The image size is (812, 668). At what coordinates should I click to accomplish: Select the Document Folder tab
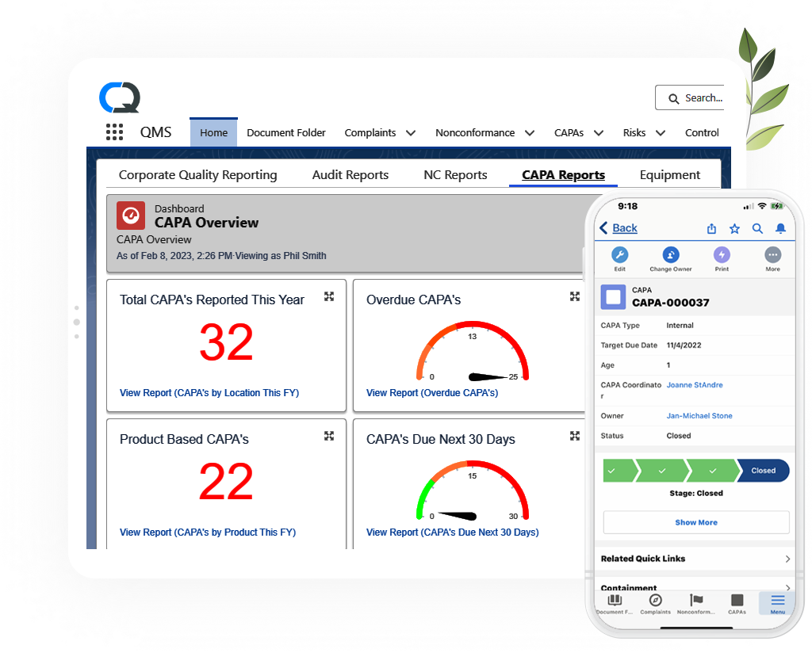pos(286,133)
